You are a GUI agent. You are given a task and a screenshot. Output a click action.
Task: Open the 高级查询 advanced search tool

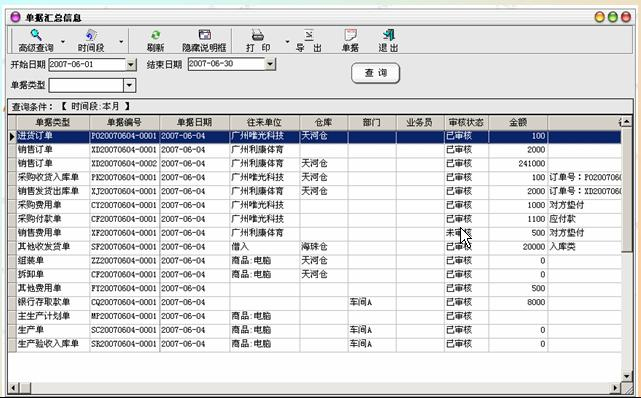tap(36, 40)
